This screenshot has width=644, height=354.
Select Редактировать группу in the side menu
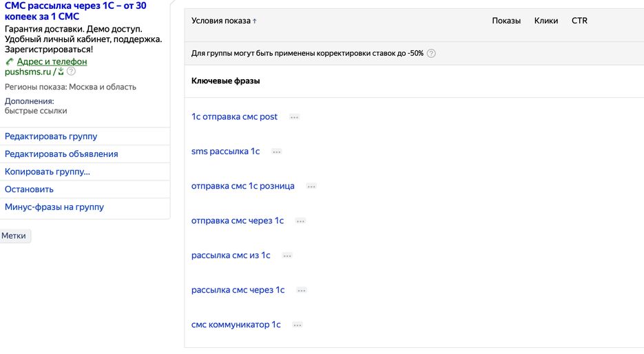click(x=51, y=136)
